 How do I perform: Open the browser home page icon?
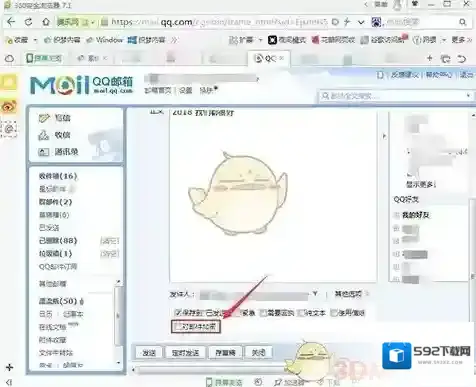click(46, 22)
